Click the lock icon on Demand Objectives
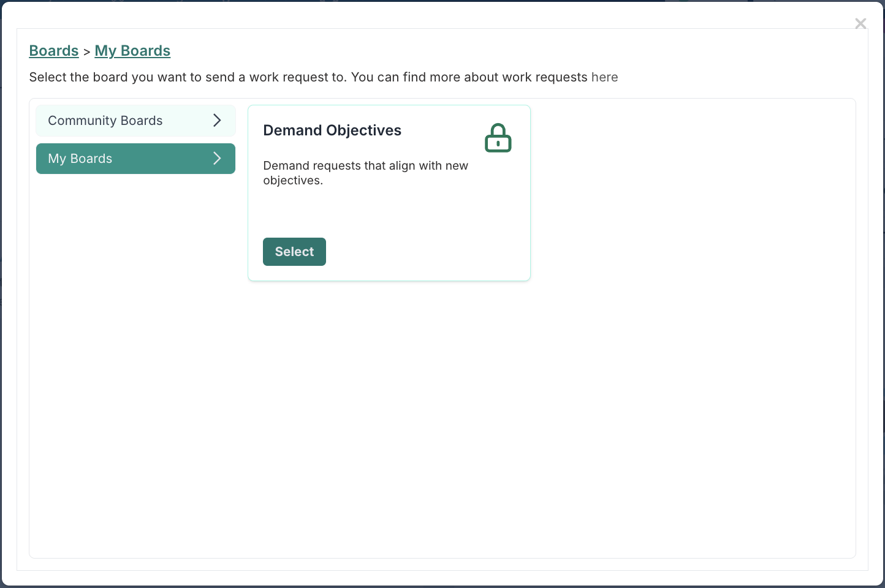The image size is (885, 588). tap(498, 138)
